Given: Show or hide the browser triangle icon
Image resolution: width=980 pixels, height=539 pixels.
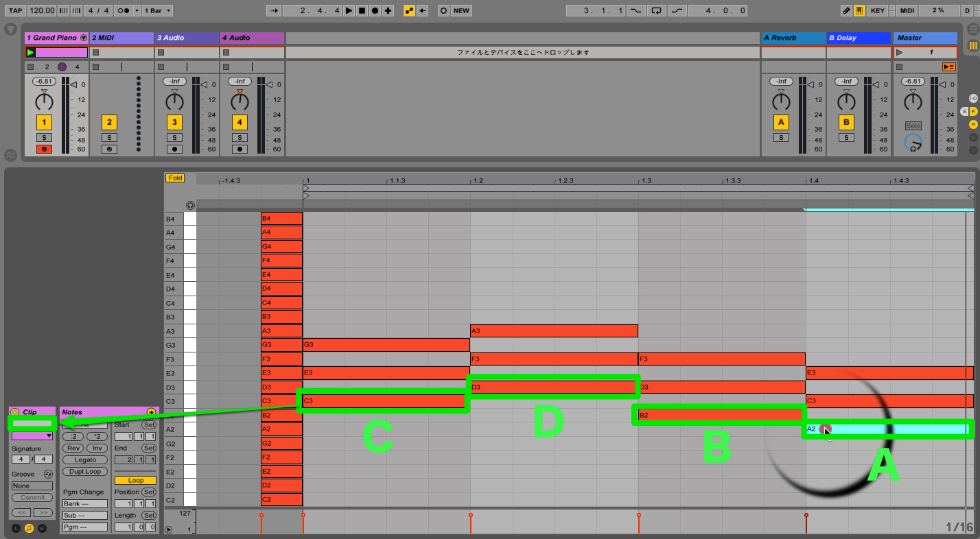Looking at the screenshot, I should (10, 29).
